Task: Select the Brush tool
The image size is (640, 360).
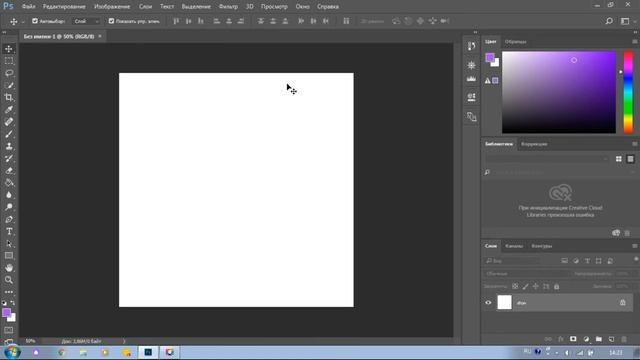Action: (x=9, y=134)
